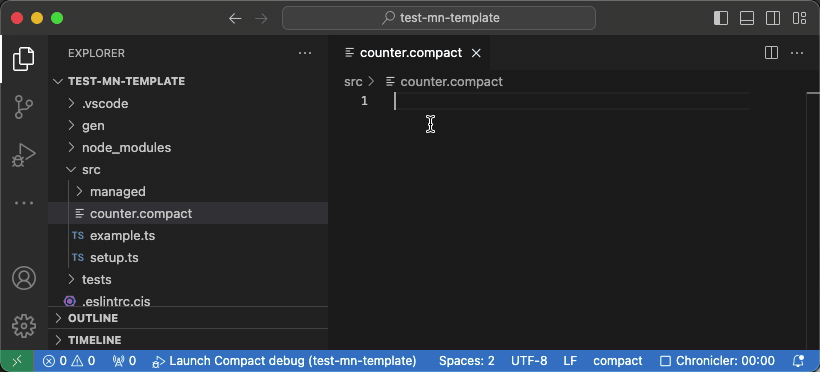The width and height of the screenshot is (820, 372).
Task: Click the counter.compact breadcrumb
Action: [444, 82]
